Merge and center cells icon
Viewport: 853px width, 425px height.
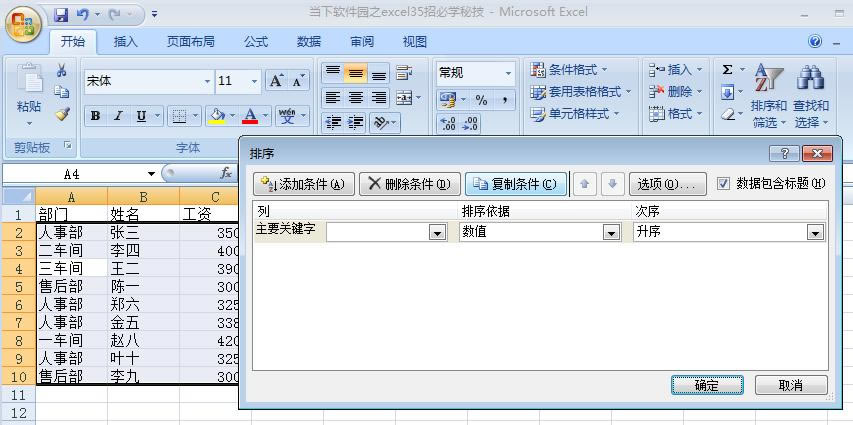coord(404,98)
